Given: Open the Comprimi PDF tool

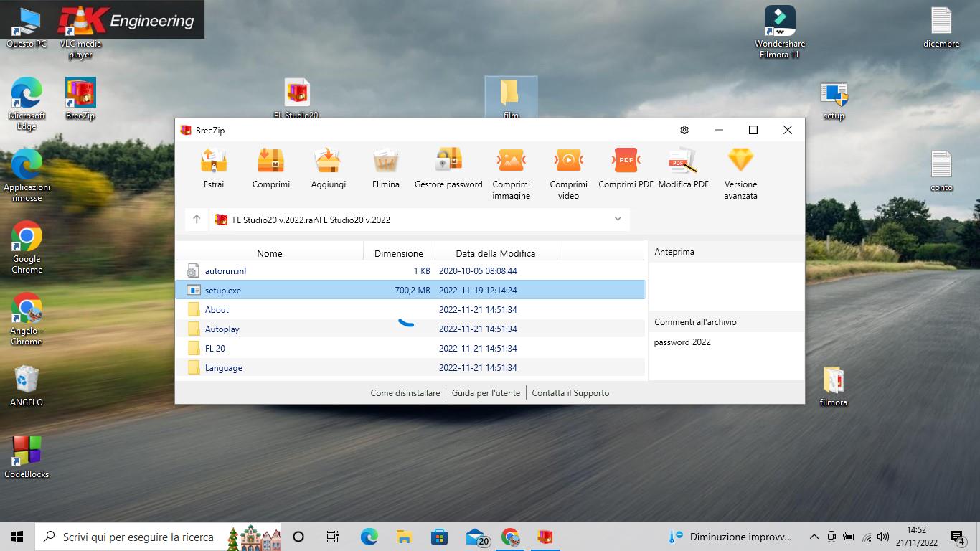Looking at the screenshot, I should [x=626, y=161].
